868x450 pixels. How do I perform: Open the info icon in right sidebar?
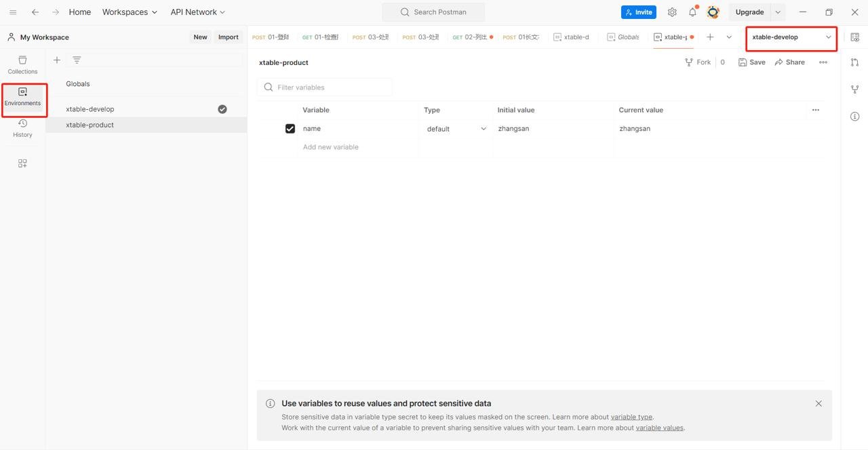coord(855,117)
